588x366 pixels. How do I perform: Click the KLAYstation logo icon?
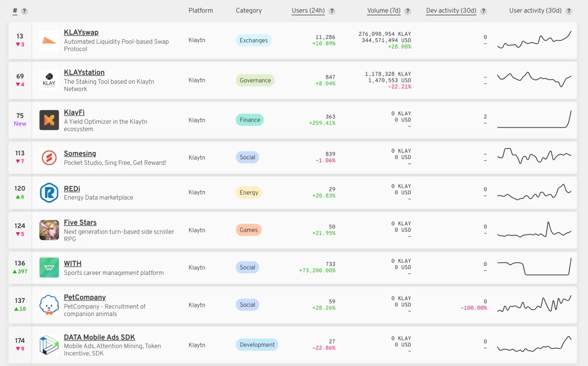[x=49, y=80]
